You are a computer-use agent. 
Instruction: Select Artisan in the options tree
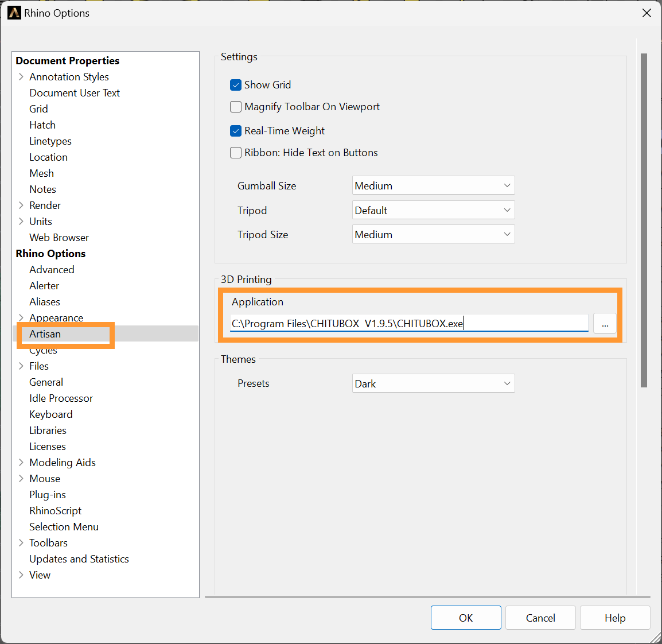click(x=45, y=334)
